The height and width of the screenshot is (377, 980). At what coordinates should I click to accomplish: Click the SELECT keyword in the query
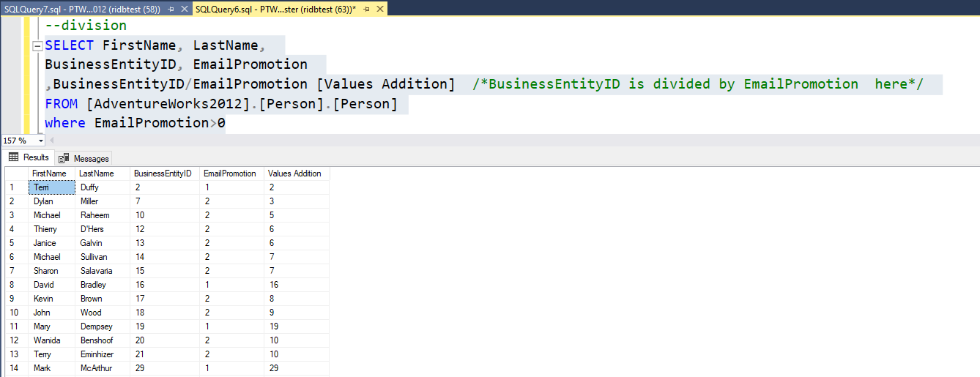pyautogui.click(x=70, y=45)
